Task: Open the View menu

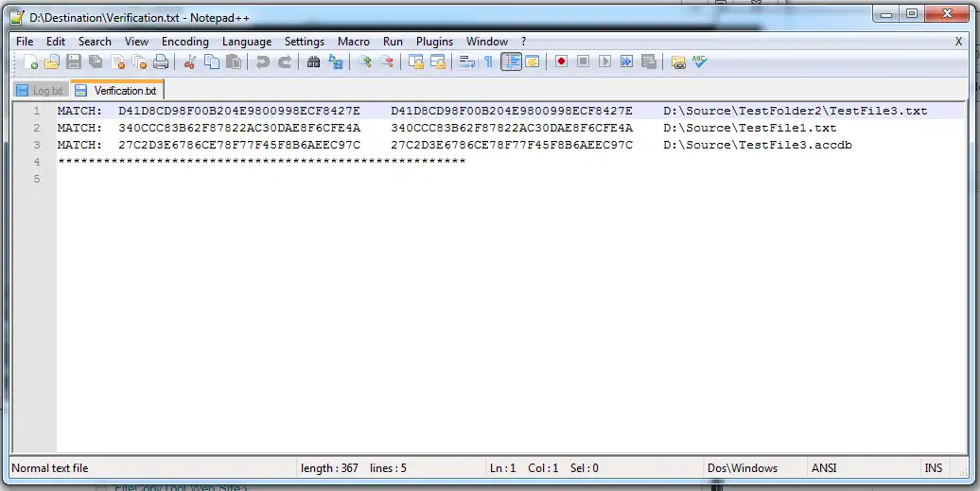Action: pos(136,42)
